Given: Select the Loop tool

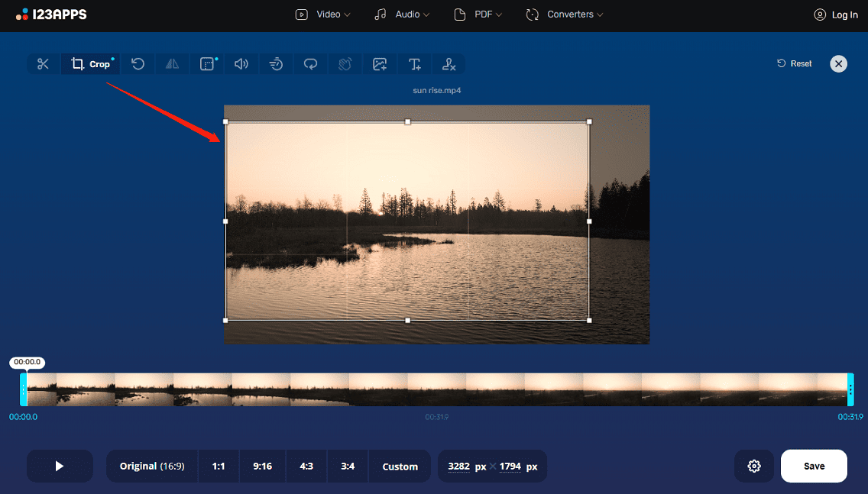Looking at the screenshot, I should tap(310, 63).
